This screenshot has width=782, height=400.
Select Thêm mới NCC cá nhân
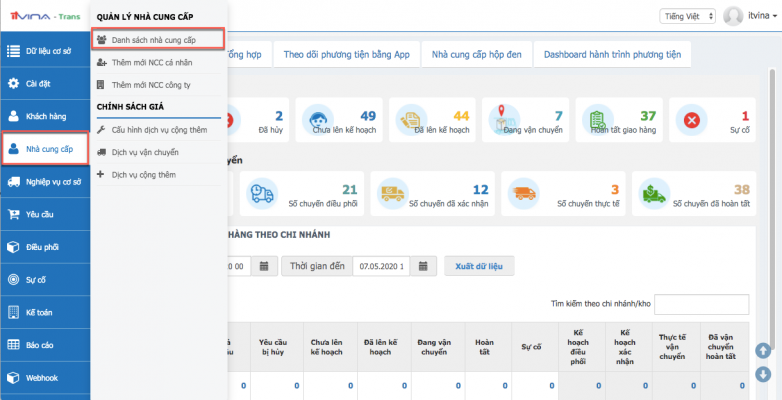(x=152, y=61)
